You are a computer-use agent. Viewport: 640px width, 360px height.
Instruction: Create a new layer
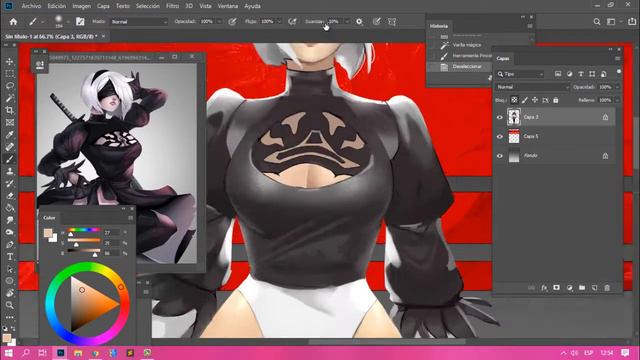point(595,288)
